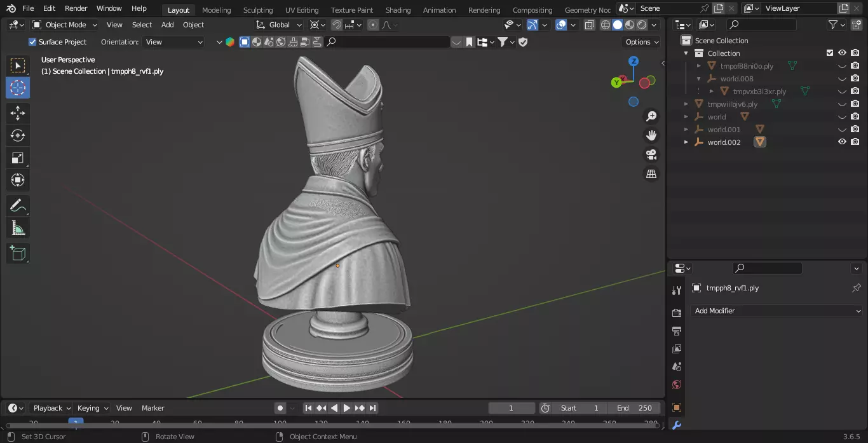Viewport: 868px width, 443px height.
Task: Switch to wireframe viewport shading
Action: pyautogui.click(x=605, y=25)
